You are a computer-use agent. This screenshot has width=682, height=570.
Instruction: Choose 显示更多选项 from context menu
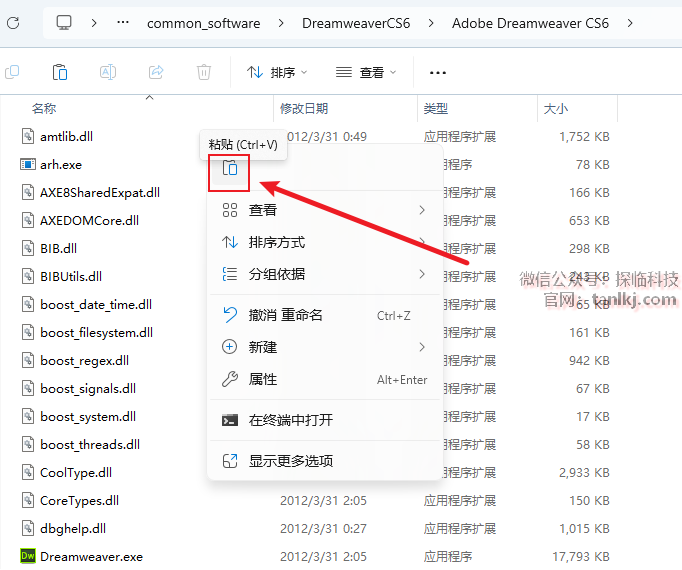pos(325,461)
